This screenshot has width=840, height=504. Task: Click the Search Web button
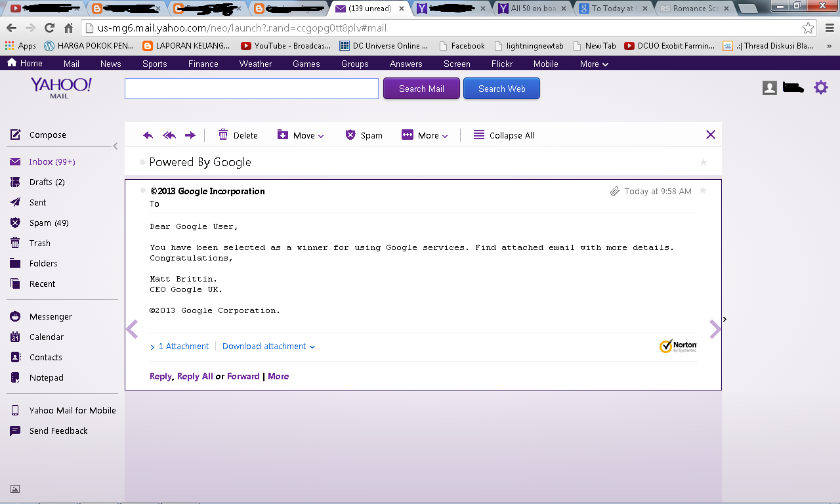(501, 89)
